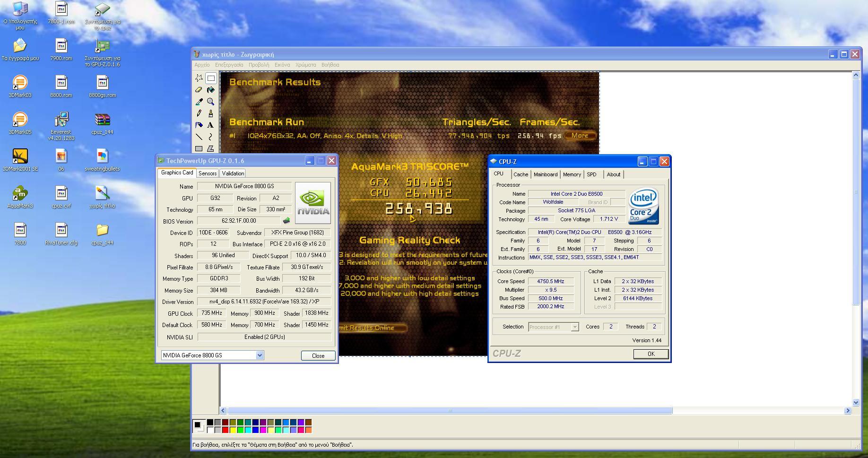This screenshot has height=458, width=868.
Task: Click the Paint horizontal scrollbar thumb
Action: click(450, 411)
